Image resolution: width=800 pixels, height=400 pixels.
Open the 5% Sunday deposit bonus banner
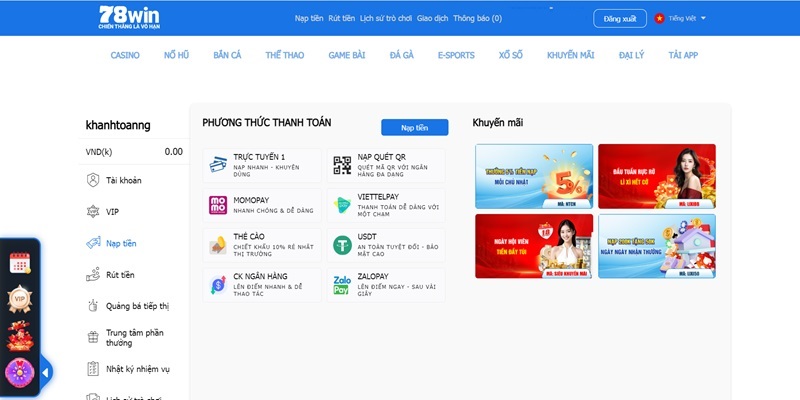point(534,176)
